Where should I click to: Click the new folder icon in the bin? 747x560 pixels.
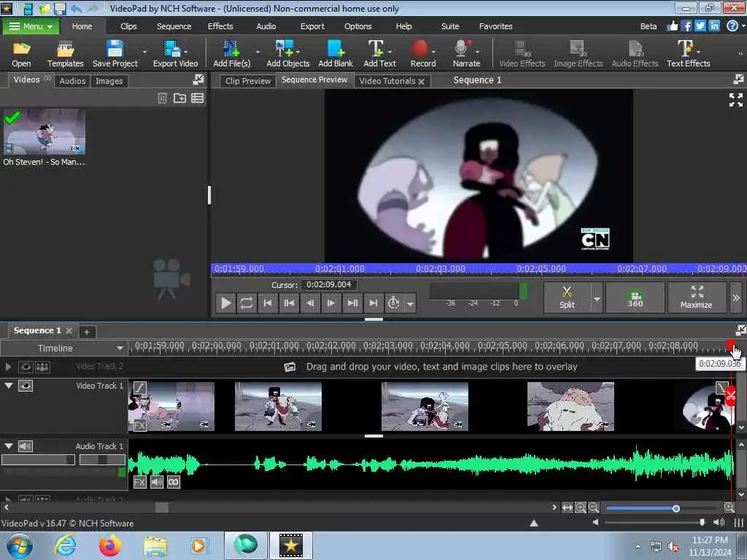coord(179,98)
